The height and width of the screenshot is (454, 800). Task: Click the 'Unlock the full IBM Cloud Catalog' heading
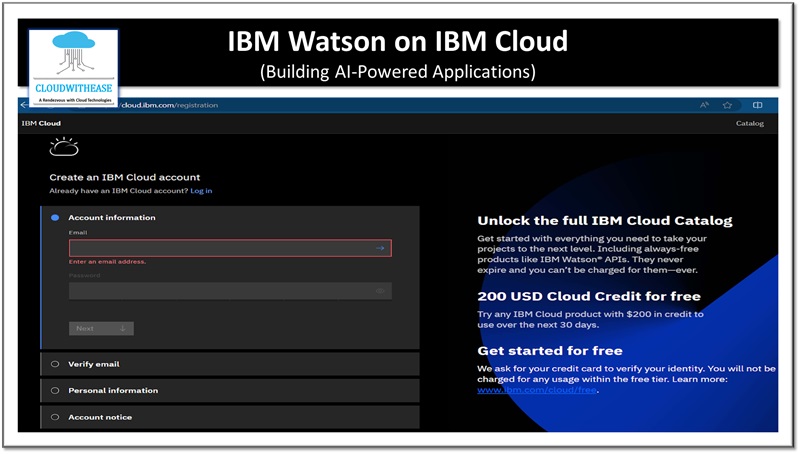coord(605,221)
